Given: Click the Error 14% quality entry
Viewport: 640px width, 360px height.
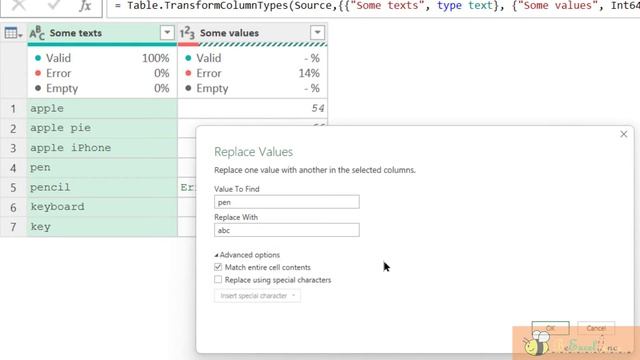Looking at the screenshot, I should [252, 73].
